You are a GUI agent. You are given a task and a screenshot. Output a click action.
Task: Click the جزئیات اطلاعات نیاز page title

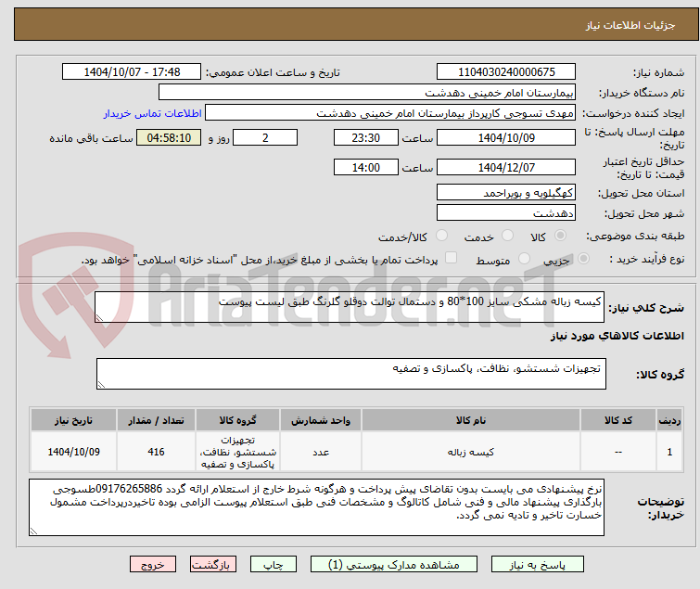[630, 25]
